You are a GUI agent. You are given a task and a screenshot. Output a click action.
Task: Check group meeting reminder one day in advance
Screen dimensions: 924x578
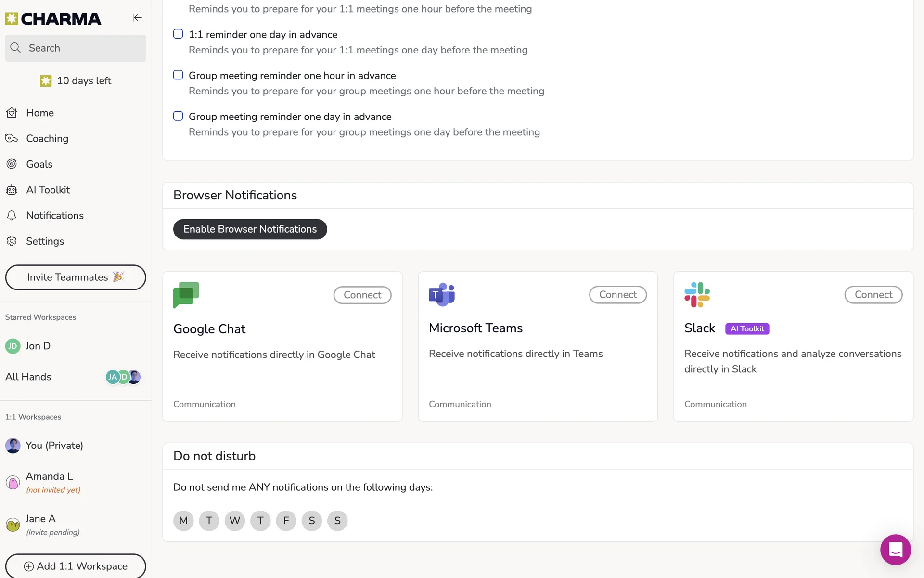coord(178,116)
